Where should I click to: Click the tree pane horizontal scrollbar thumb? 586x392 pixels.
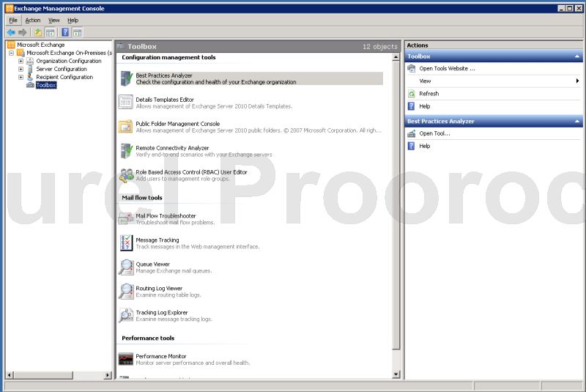click(x=43, y=375)
